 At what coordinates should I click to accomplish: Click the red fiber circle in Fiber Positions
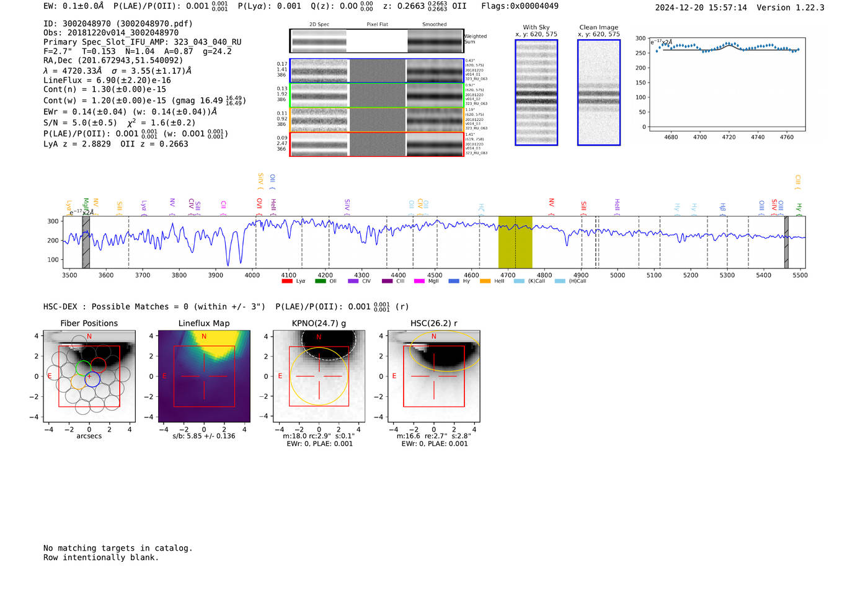(99, 366)
